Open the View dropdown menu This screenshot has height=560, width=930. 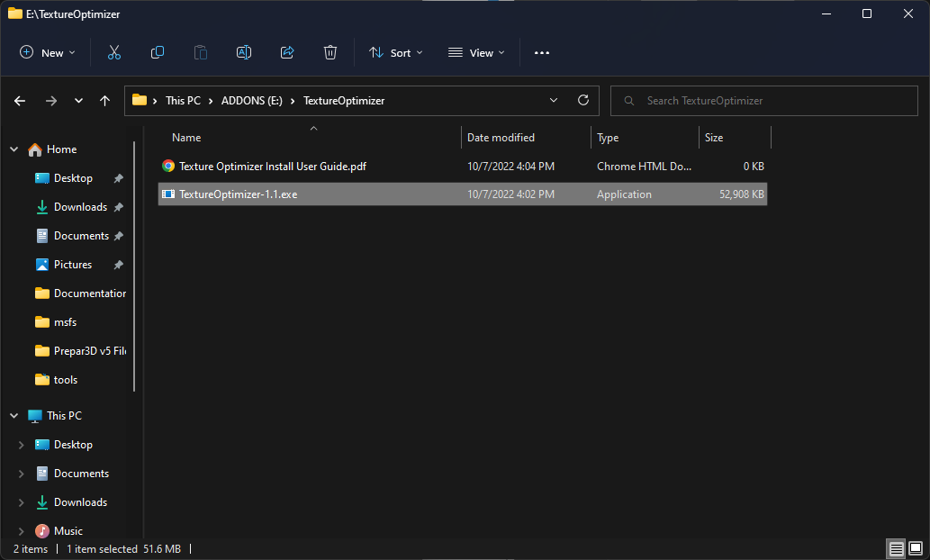click(x=476, y=53)
